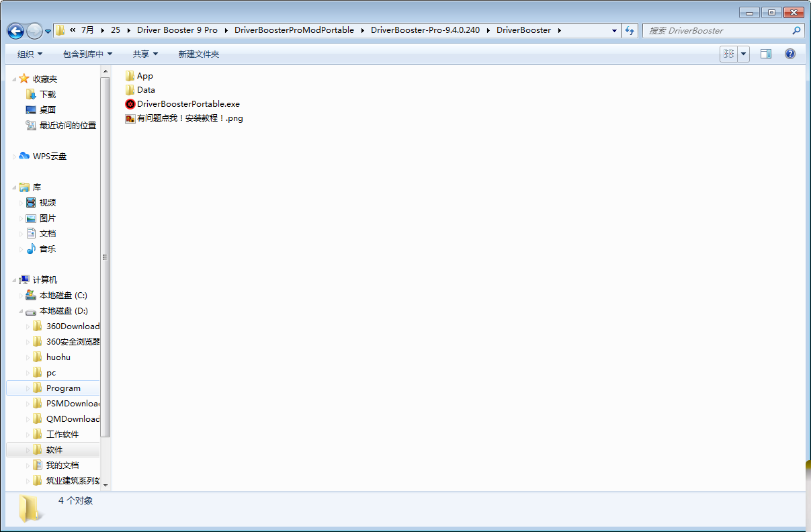The image size is (811, 532).
Task: Open the address bar history dropdown arrow
Action: (614, 30)
